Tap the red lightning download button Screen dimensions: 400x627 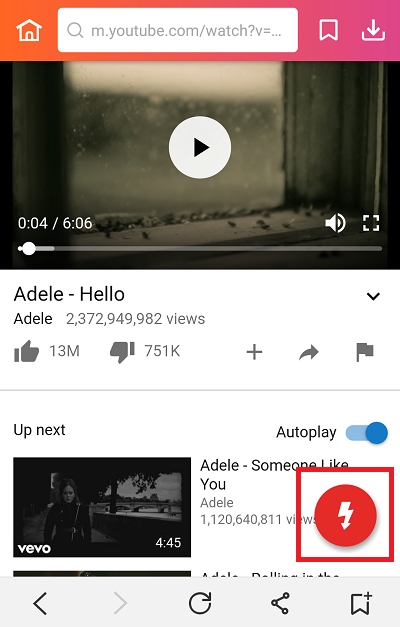click(x=346, y=515)
